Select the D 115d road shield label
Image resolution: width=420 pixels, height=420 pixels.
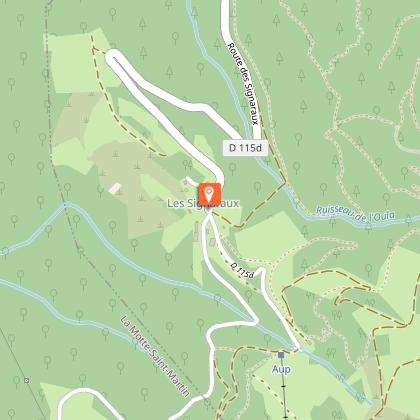click(x=245, y=148)
